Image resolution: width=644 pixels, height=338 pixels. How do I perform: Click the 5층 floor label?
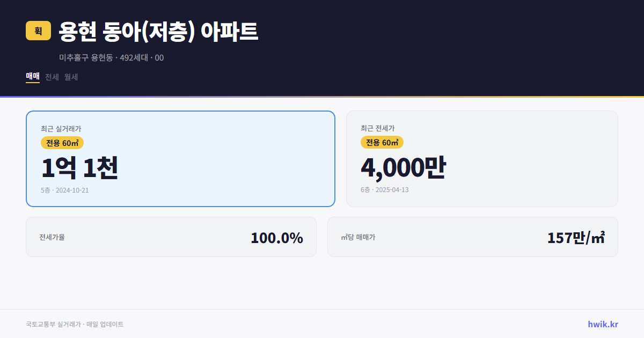click(44, 190)
